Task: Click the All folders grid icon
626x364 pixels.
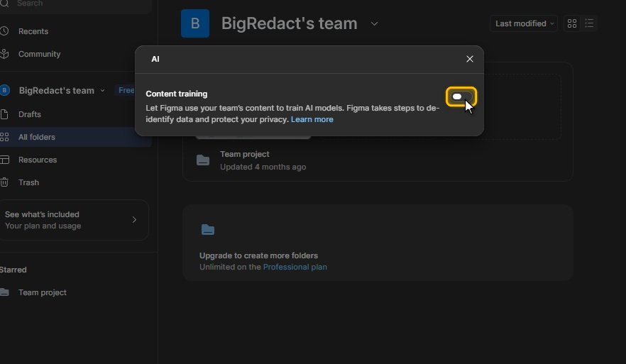Action: click(x=4, y=137)
